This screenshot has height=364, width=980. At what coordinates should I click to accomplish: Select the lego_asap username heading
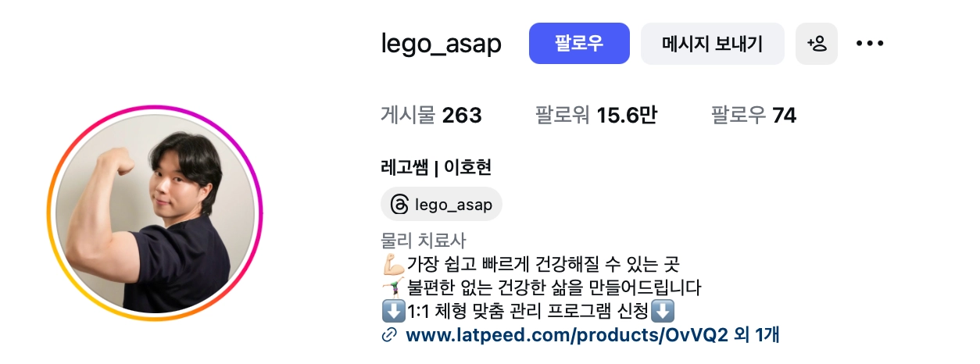point(442,45)
